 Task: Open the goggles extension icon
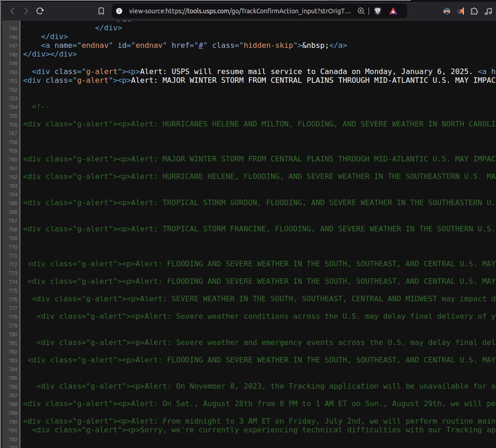tap(447, 11)
